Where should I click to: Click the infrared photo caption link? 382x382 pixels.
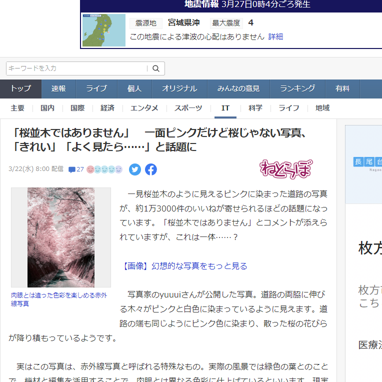pos(59,299)
